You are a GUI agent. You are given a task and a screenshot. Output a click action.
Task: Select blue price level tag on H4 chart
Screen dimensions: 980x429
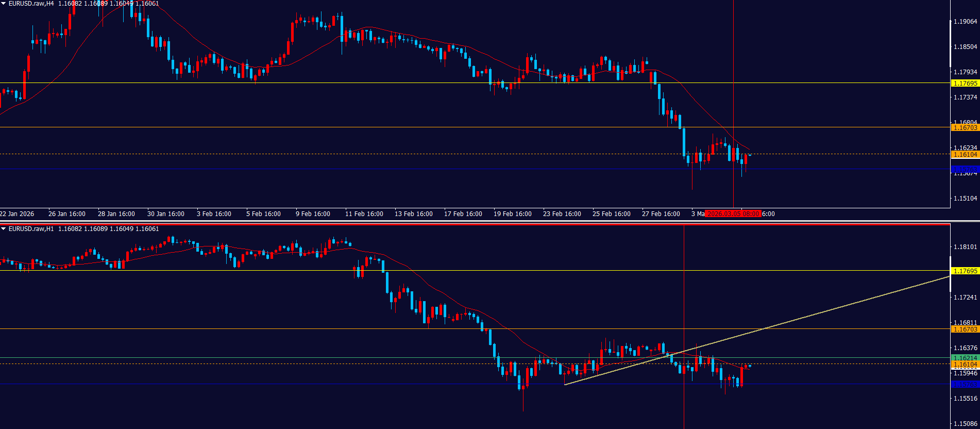click(965, 169)
